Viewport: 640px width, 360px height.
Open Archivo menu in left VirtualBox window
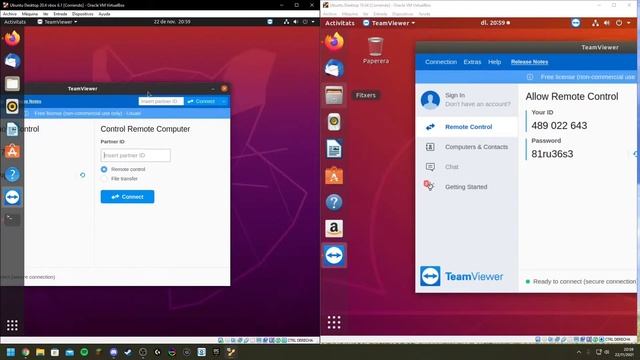point(9,14)
